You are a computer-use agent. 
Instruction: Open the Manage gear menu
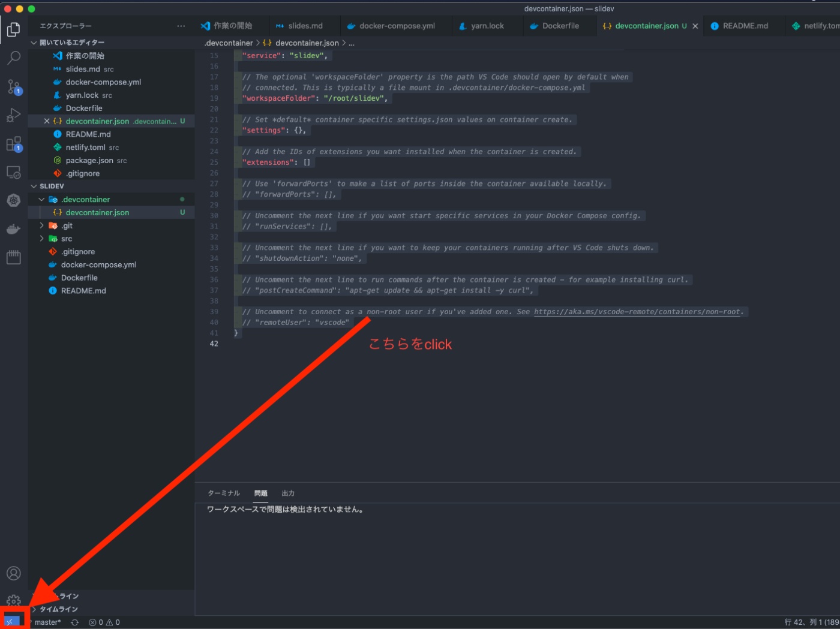coord(13,600)
